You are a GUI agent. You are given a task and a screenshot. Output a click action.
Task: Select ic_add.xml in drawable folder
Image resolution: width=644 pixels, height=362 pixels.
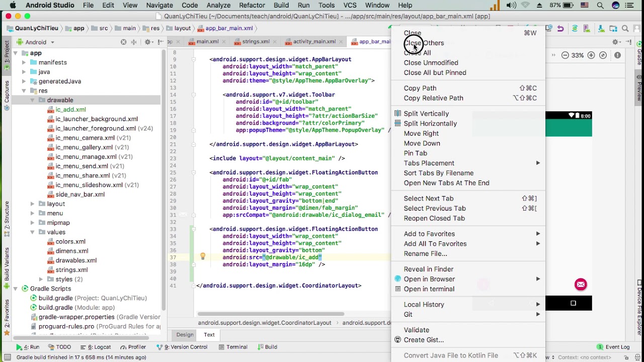tap(70, 110)
